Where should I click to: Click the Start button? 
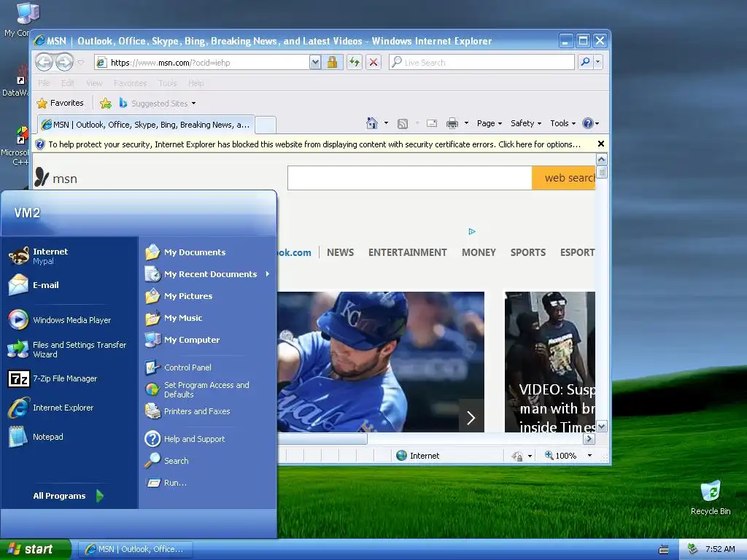(35, 549)
